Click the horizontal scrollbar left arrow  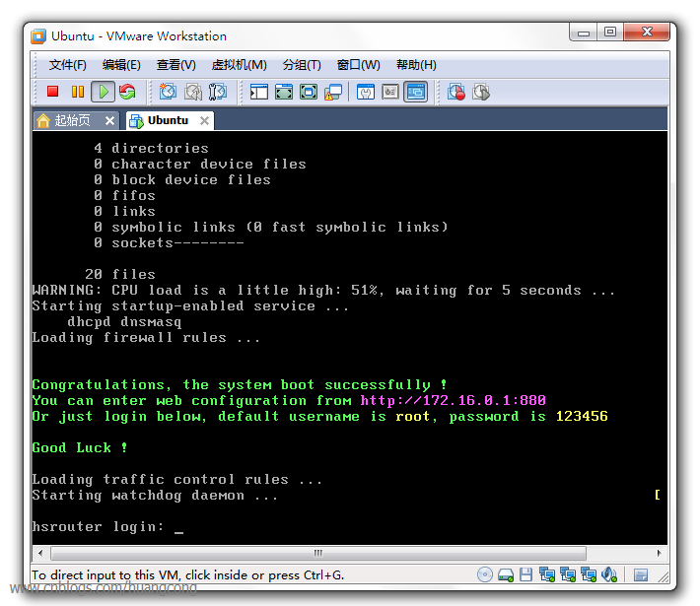pyautogui.click(x=40, y=554)
